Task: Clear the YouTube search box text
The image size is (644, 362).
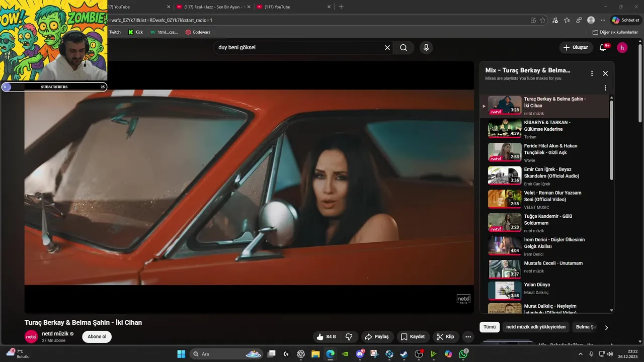Action: pos(387,48)
